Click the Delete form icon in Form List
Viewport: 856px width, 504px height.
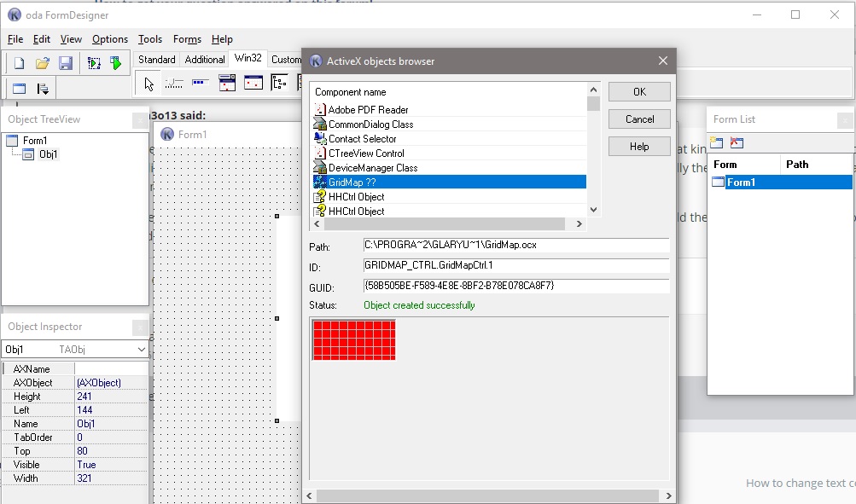click(737, 143)
